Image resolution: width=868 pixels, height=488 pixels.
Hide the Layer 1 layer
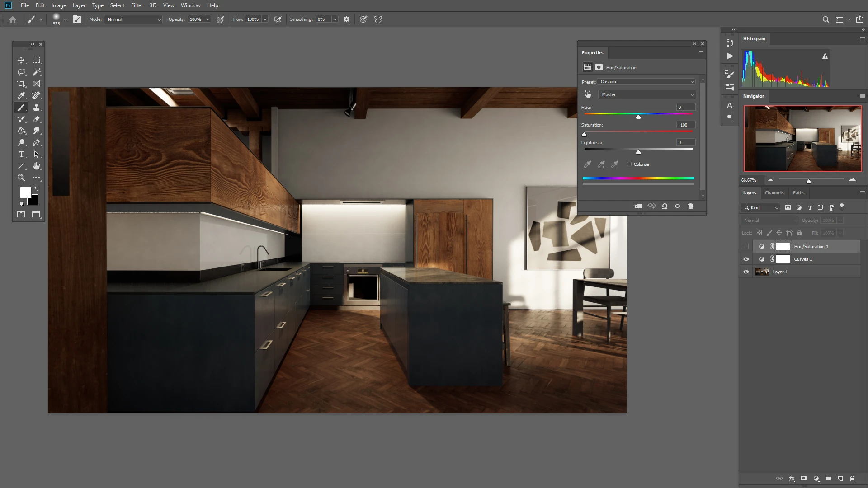[x=746, y=272]
